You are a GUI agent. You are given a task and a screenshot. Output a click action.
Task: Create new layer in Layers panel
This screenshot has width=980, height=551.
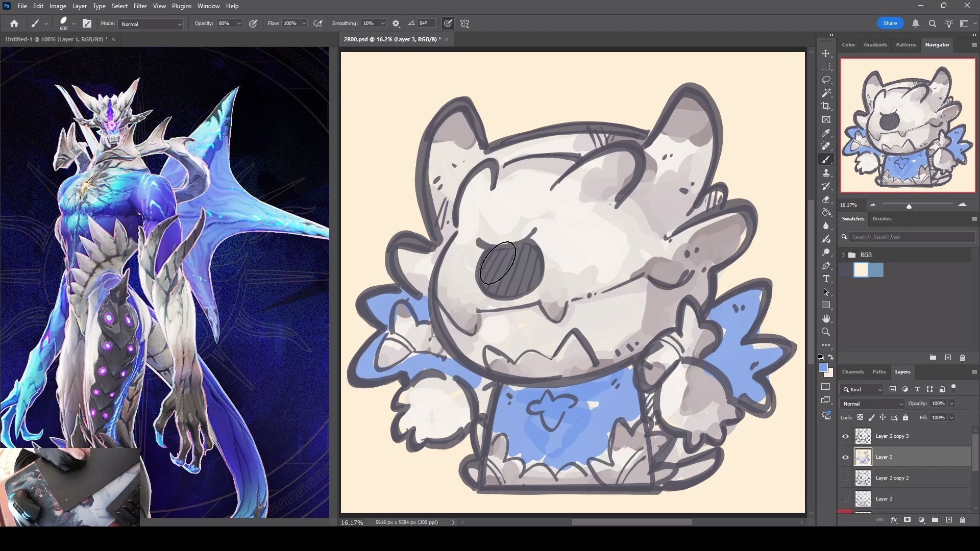(x=949, y=520)
